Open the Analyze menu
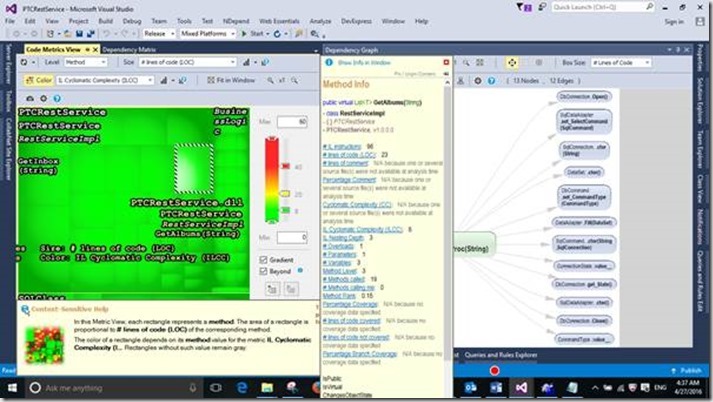 tap(320, 21)
